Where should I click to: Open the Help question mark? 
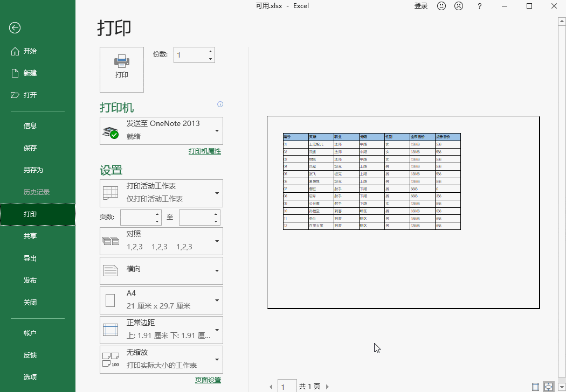(x=479, y=6)
